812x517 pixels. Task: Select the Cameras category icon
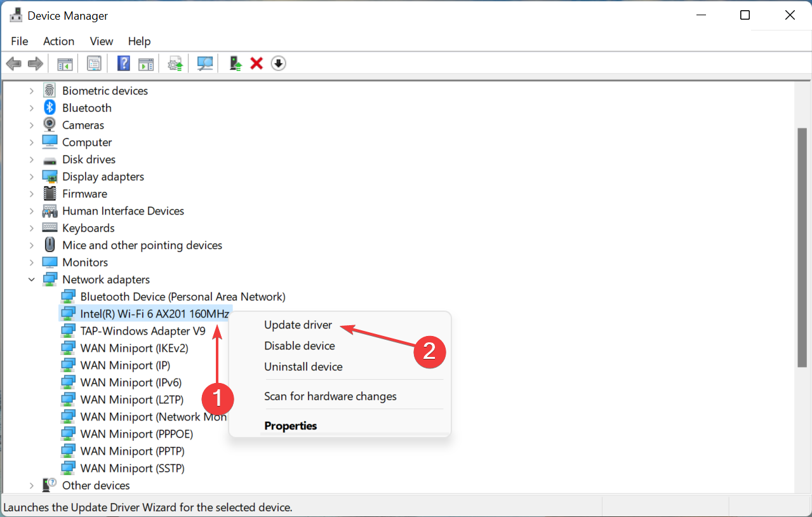pos(50,125)
